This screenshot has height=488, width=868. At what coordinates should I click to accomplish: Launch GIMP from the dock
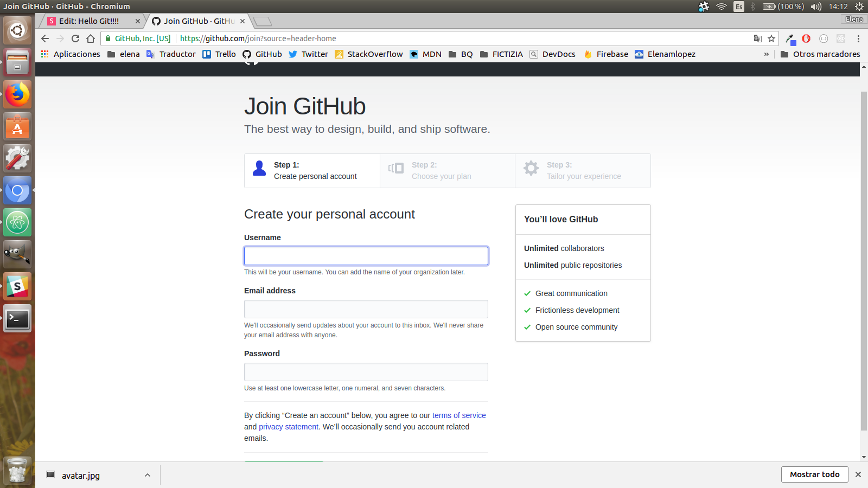[17, 254]
